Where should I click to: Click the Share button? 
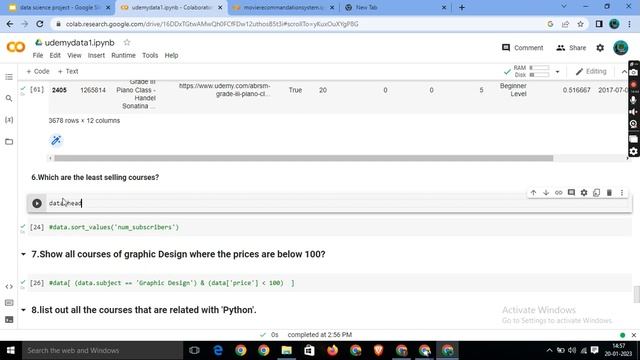[x=571, y=48]
